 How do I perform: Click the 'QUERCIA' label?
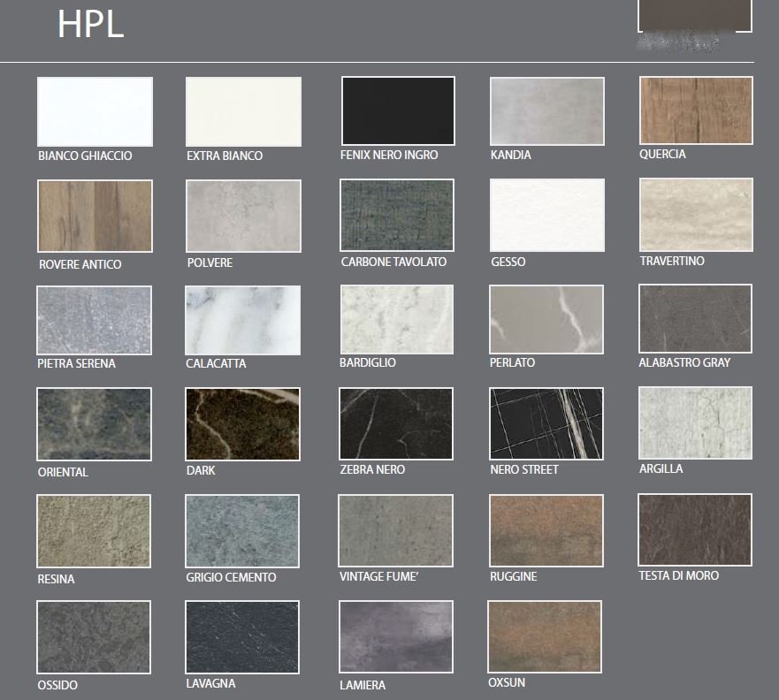coord(662,154)
